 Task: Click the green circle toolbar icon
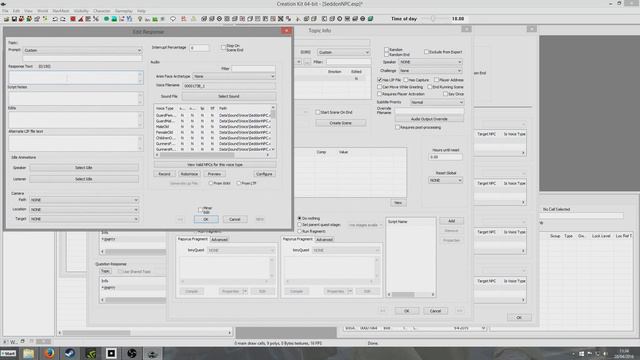click(x=107, y=19)
